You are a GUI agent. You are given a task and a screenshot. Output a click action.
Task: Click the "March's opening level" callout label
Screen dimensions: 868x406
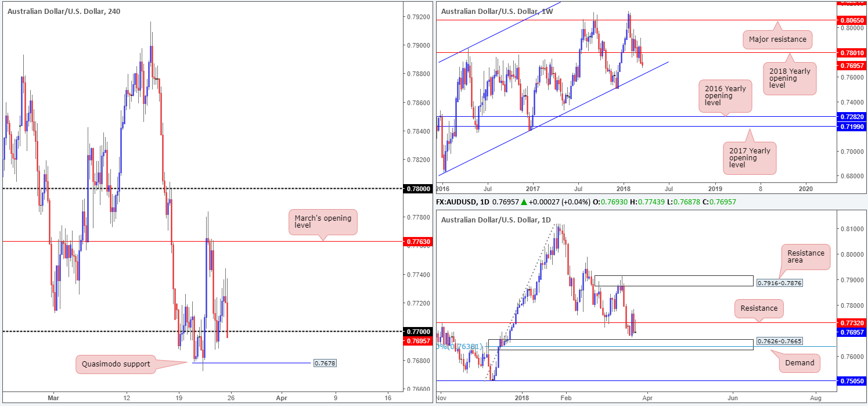(323, 222)
